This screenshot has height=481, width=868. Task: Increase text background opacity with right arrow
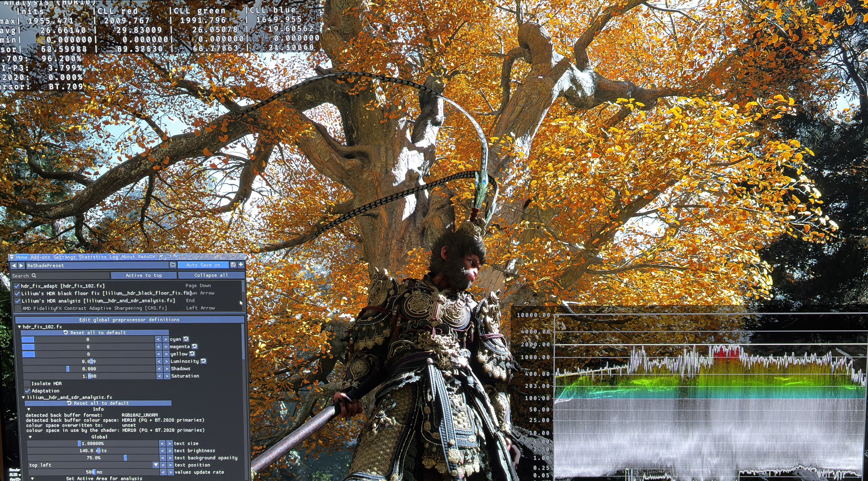pos(171,458)
